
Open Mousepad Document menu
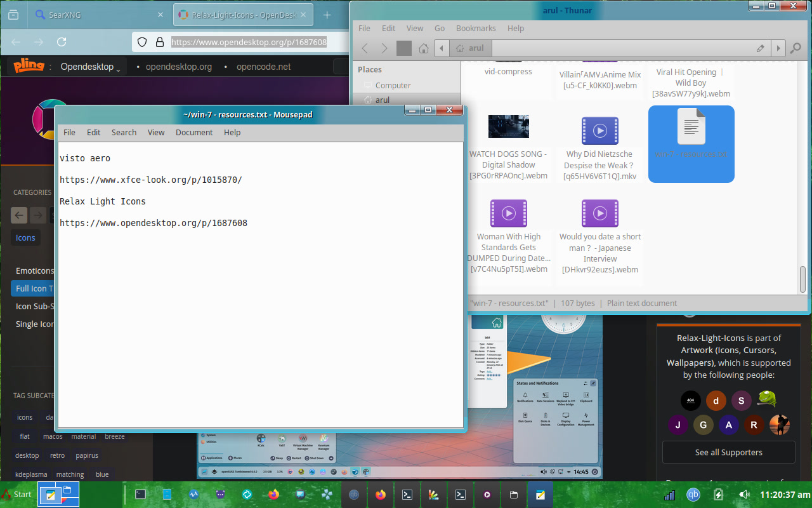coord(194,132)
